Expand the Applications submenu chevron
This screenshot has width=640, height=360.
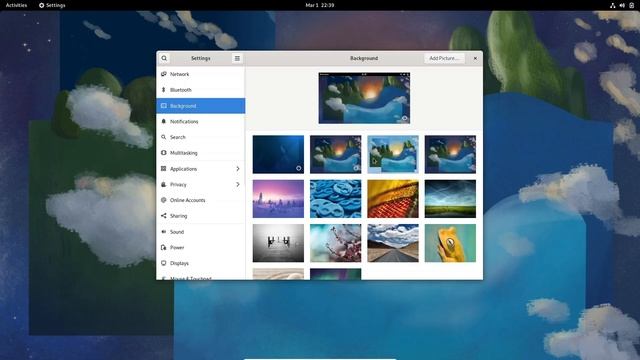tap(238, 169)
